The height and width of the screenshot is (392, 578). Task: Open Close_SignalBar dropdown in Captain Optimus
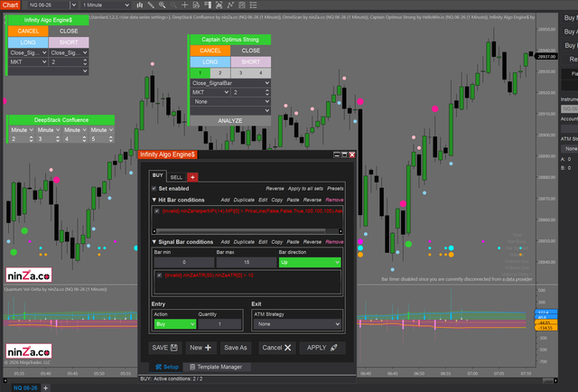tap(230, 83)
